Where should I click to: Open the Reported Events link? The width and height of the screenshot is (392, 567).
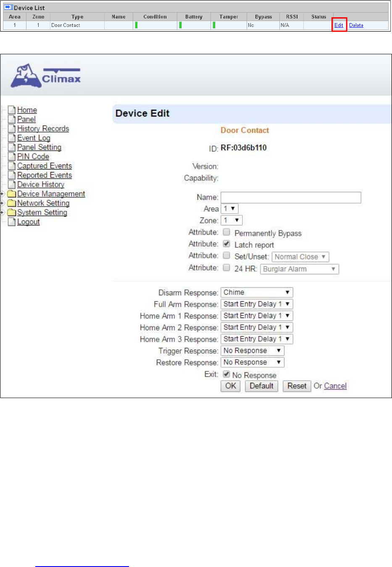pyautogui.click(x=45, y=175)
